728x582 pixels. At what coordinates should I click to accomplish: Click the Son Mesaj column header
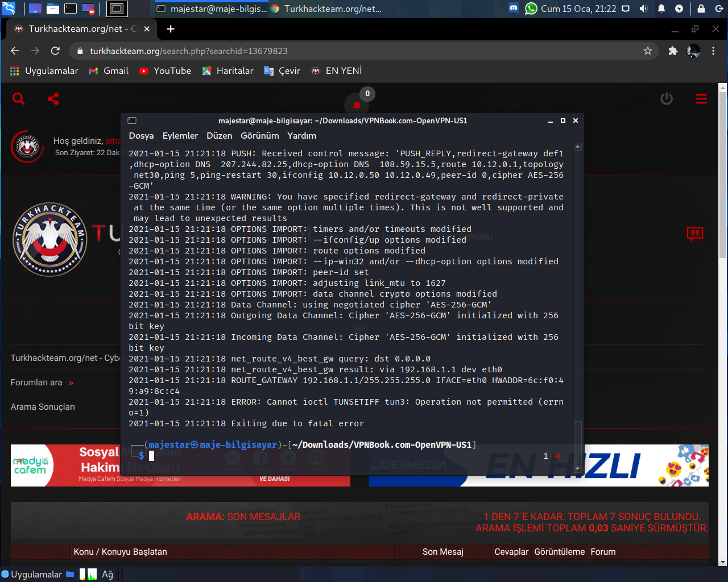[443, 552]
